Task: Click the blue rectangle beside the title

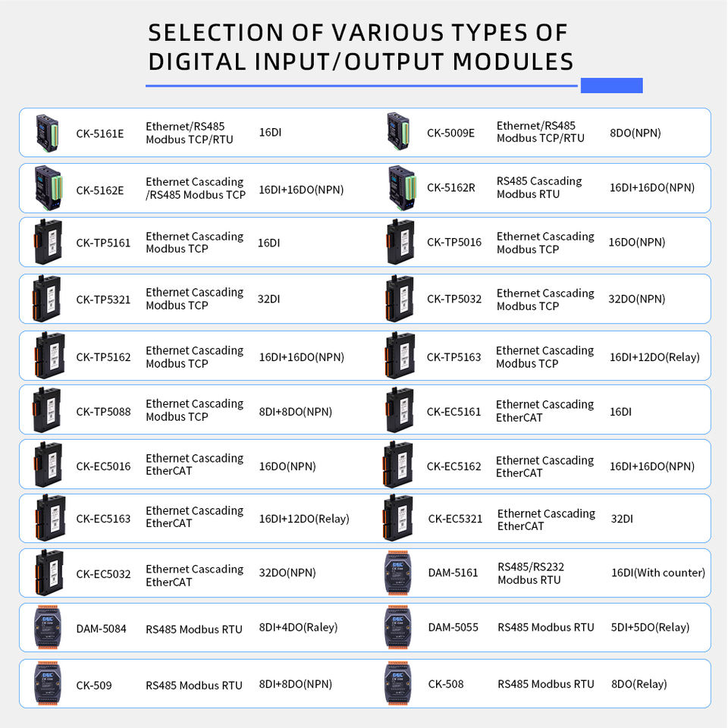Action: (x=611, y=85)
